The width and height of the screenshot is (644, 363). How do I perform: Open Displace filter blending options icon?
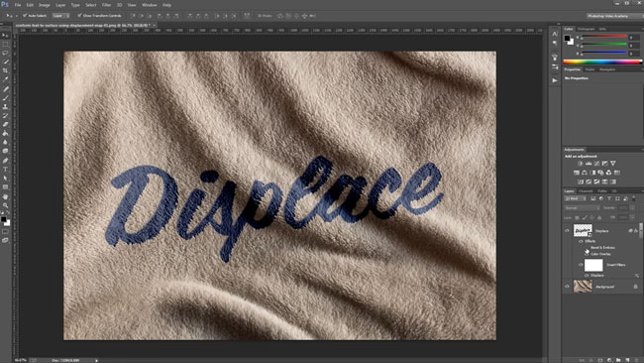click(637, 276)
